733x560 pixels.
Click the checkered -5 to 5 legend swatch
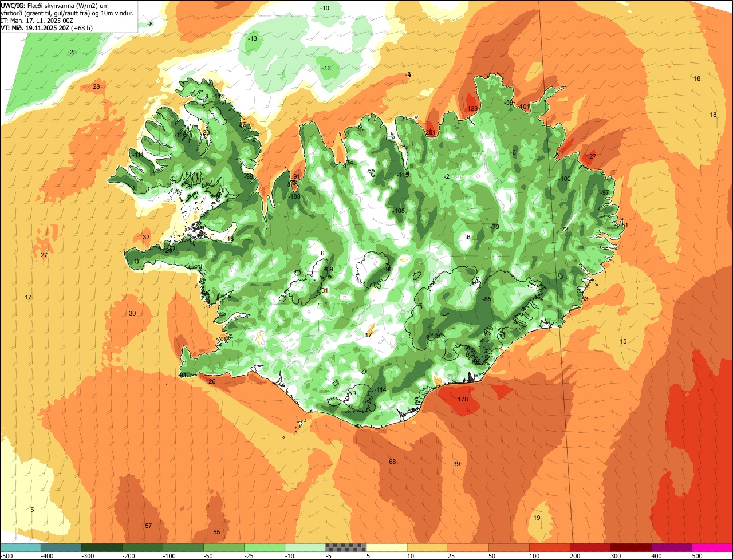[346, 547]
